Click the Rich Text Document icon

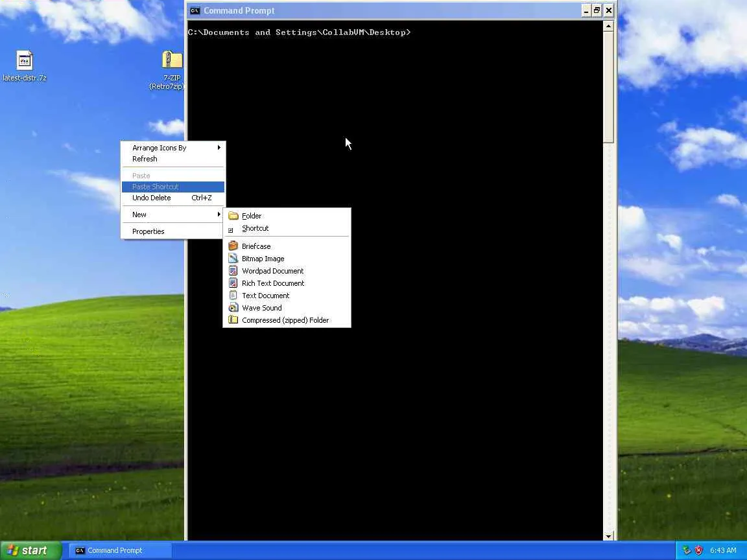tap(233, 283)
